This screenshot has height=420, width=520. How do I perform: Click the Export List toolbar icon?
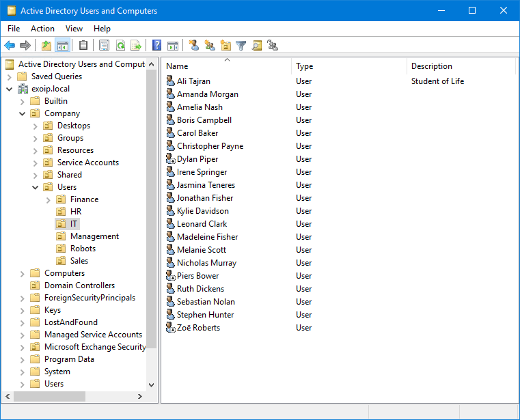pos(136,46)
